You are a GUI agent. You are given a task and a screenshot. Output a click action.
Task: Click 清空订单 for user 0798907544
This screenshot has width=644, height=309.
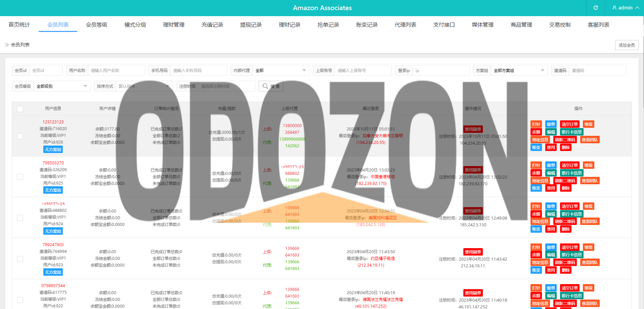click(x=570, y=288)
